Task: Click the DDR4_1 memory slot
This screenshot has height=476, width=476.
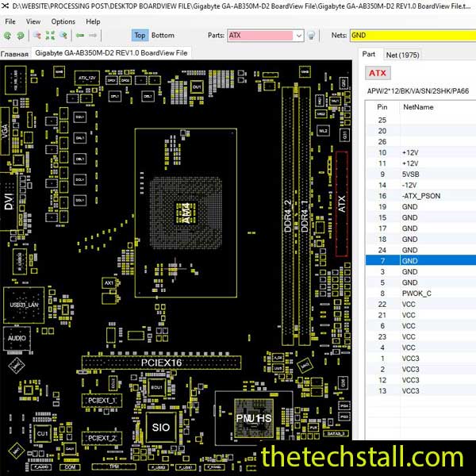Action: coord(304,216)
